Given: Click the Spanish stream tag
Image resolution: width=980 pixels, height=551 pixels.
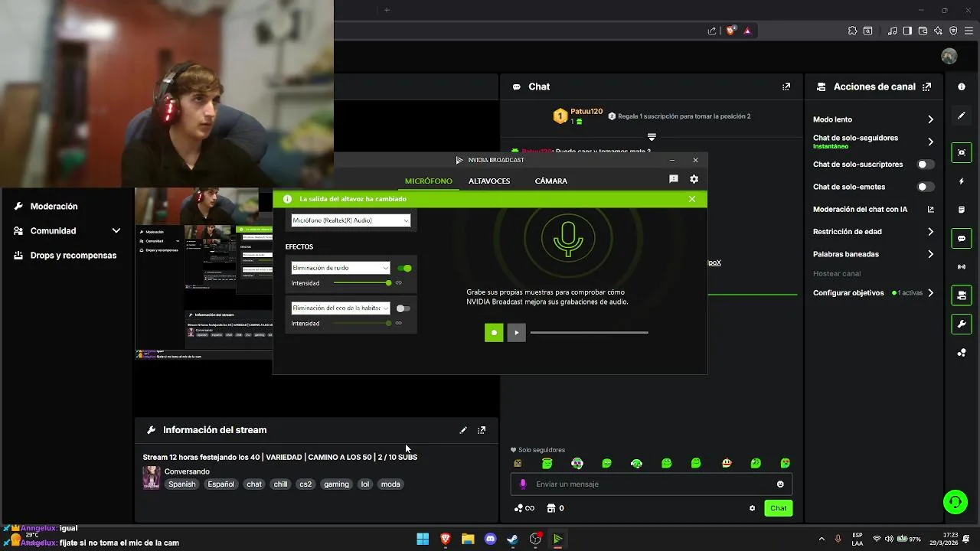Looking at the screenshot, I should [182, 484].
